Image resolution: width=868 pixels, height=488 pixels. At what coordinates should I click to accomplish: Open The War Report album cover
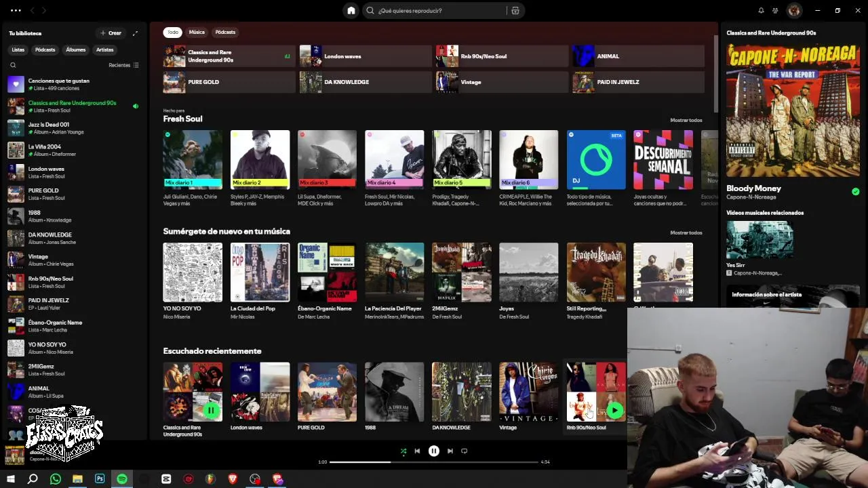pos(793,110)
